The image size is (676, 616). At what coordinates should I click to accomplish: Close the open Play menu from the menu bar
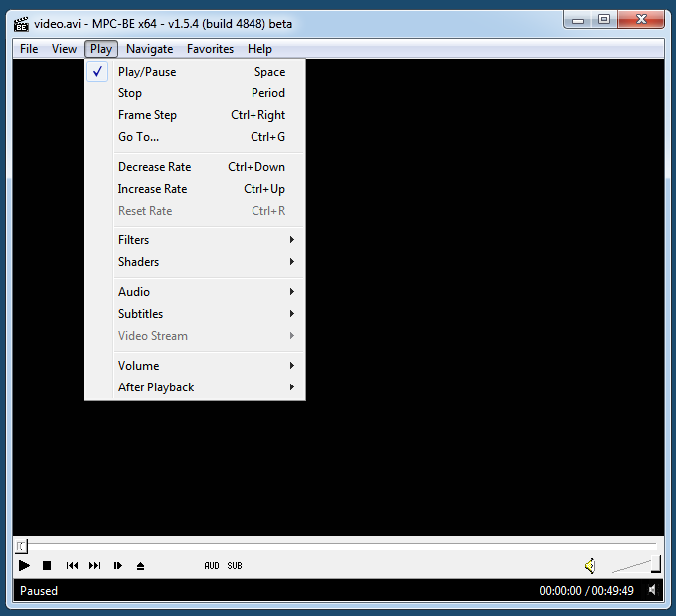pos(101,49)
